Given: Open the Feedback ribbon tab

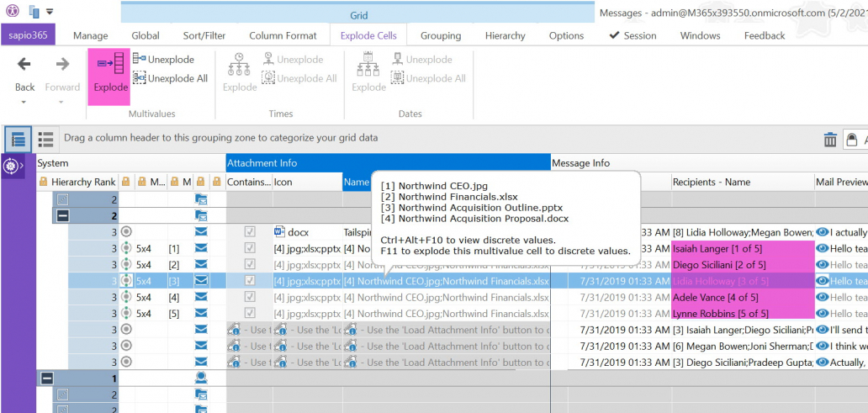Looking at the screenshot, I should tap(765, 35).
